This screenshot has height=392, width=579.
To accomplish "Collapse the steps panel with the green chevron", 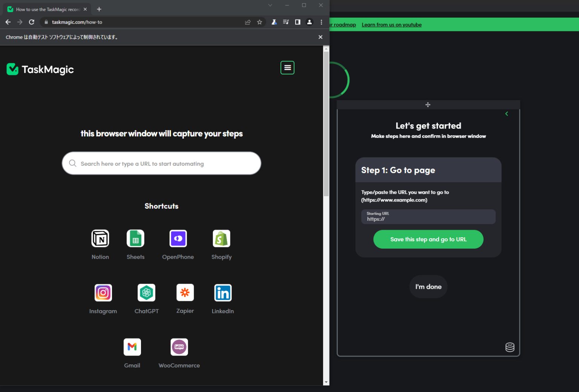I will pyautogui.click(x=506, y=113).
